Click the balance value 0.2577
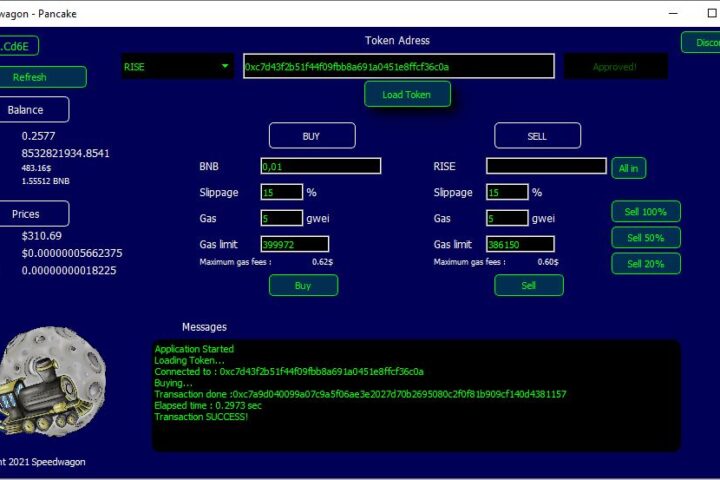The image size is (720, 480). click(39, 136)
